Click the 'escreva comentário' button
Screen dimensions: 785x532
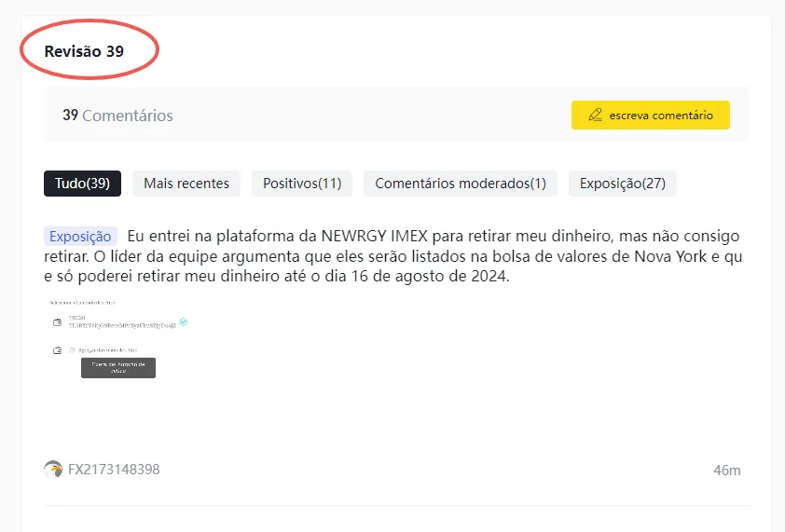651,116
